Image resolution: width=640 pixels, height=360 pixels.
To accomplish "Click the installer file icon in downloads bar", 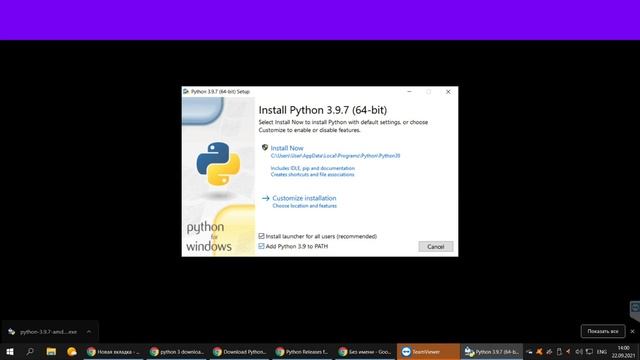I will [x=11, y=332].
